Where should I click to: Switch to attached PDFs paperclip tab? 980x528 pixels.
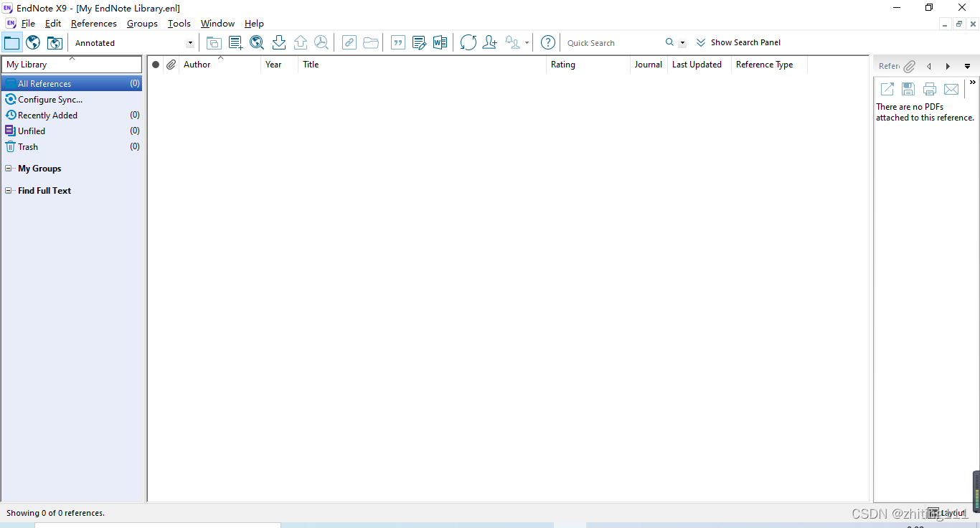click(909, 66)
